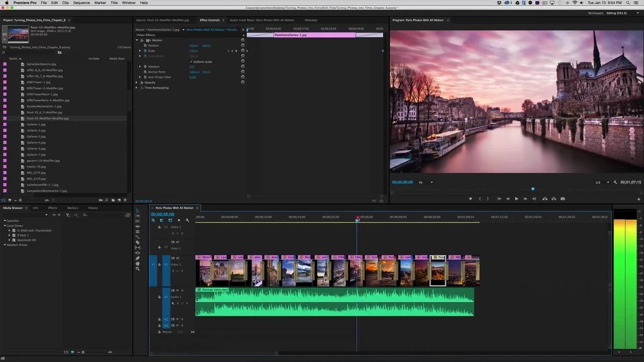Expand the Opacity effect properties
The width and height of the screenshot is (644, 362).
click(x=136, y=82)
